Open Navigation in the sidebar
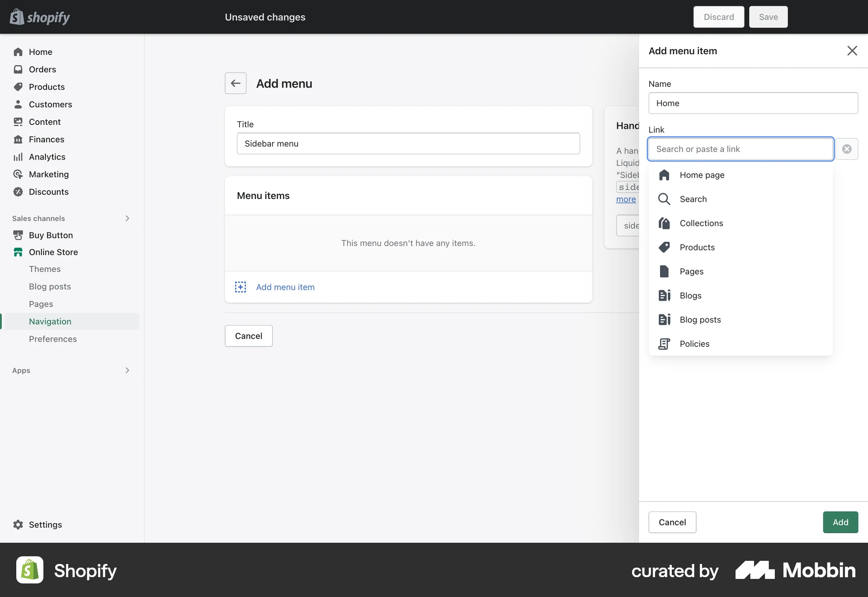868x597 pixels. point(50,322)
